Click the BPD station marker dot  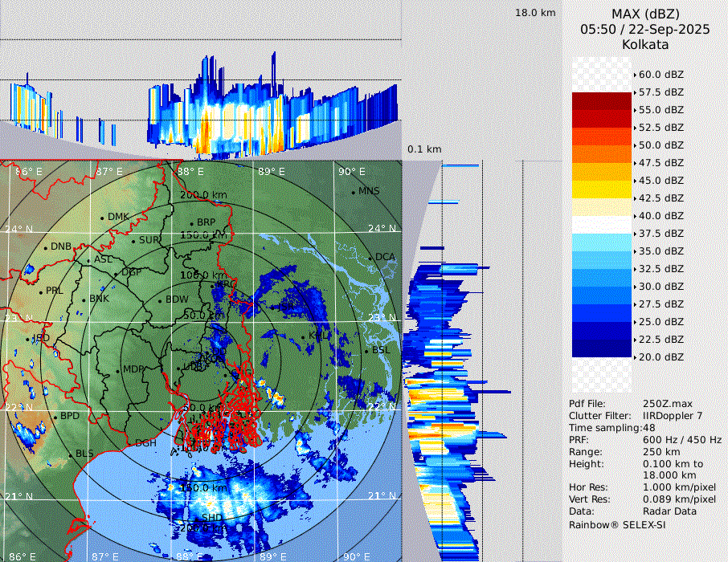pyautogui.click(x=55, y=417)
